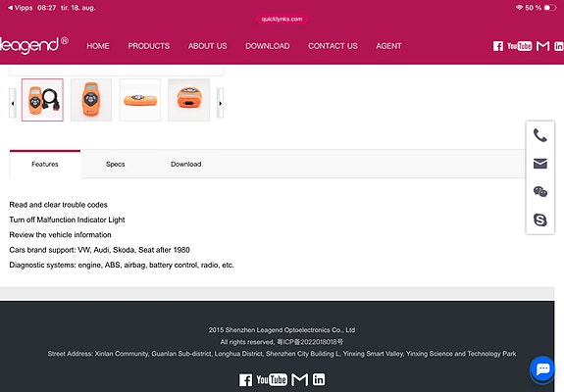Viewport: 564px width, 392px height.
Task: Open the LinkedIn icon in the footer
Action: point(319,379)
